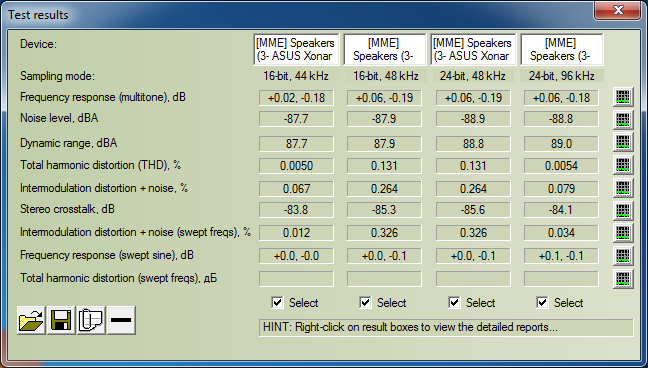Close the Test results window
This screenshot has width=648, height=368.
tap(618, 10)
